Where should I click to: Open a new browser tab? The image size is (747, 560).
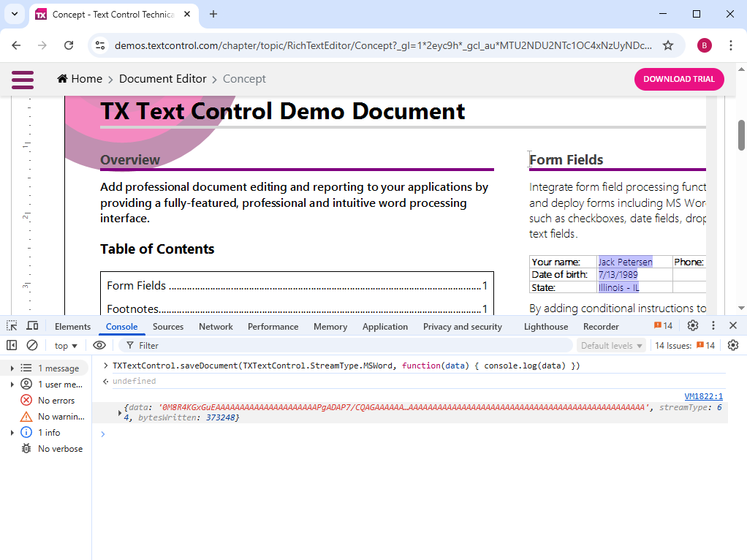pyautogui.click(x=213, y=15)
